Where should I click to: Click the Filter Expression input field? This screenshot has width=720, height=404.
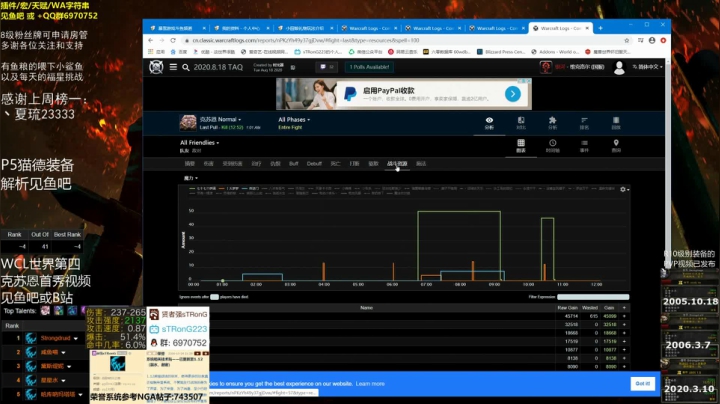pyautogui.click(x=593, y=297)
